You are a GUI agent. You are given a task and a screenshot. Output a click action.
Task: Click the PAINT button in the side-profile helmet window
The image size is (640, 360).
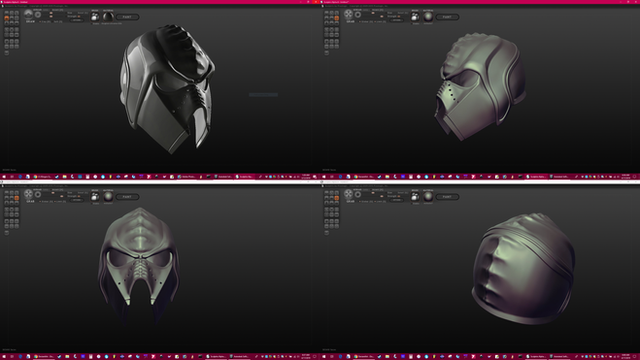pyautogui.click(x=447, y=17)
